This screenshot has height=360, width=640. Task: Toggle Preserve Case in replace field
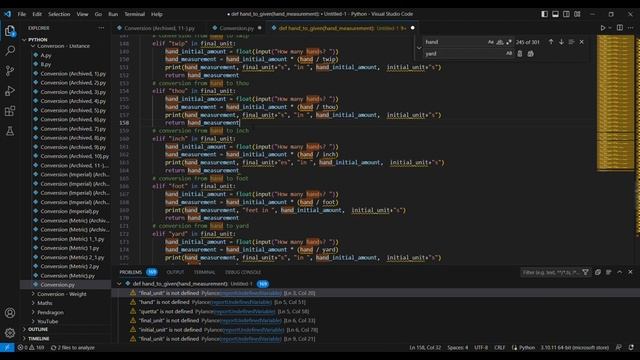pyautogui.click(x=509, y=53)
